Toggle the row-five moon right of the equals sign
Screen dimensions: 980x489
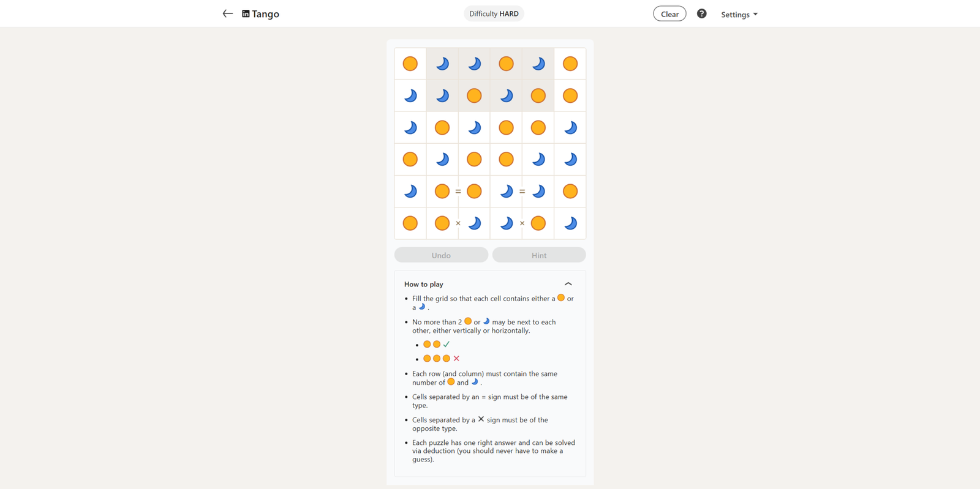[x=538, y=192]
